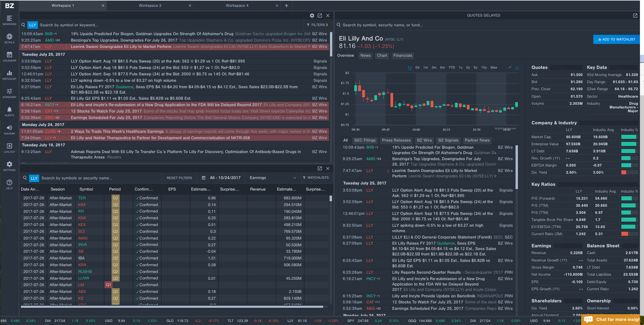Switch to Workspace 2 tab
This screenshot has height=325, width=644.
click(x=150, y=6)
